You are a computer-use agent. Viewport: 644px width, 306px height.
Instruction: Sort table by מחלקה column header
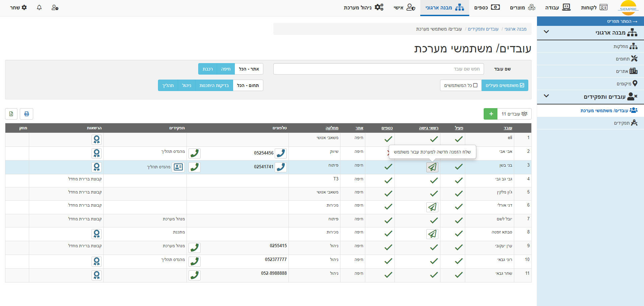coord(332,128)
